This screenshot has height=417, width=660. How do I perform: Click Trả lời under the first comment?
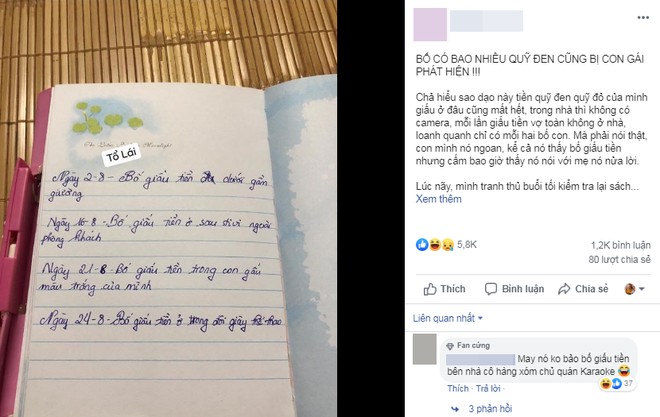488,388
